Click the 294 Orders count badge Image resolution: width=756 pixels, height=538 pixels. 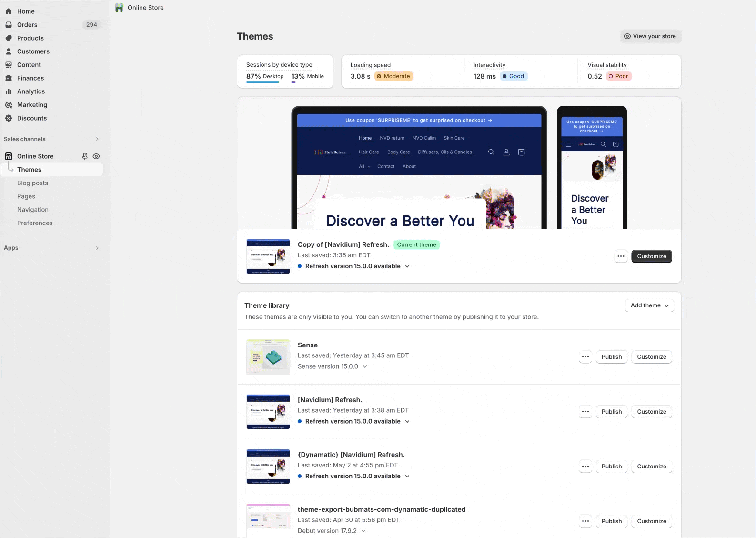point(92,25)
